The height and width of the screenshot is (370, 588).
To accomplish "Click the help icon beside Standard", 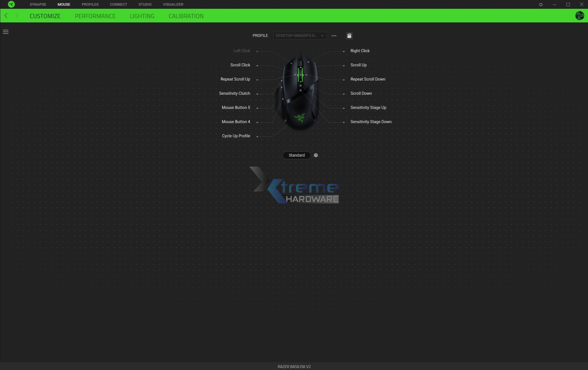I will tap(315, 155).
